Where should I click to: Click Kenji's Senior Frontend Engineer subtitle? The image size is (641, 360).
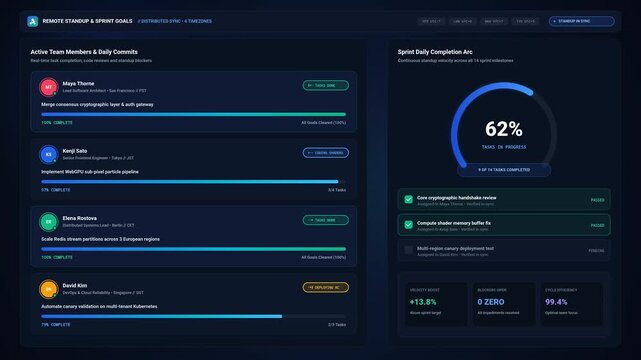(98, 158)
